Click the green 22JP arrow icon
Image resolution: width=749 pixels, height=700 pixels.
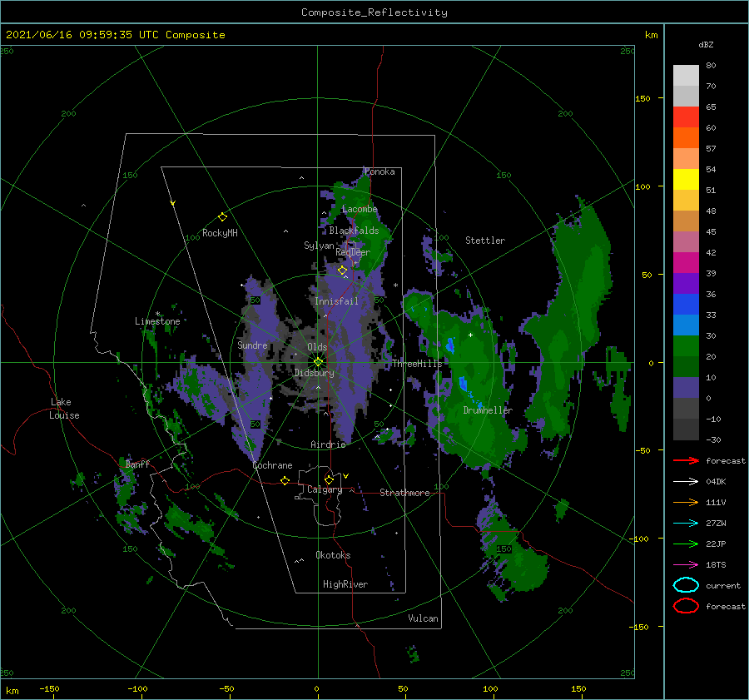(x=686, y=544)
